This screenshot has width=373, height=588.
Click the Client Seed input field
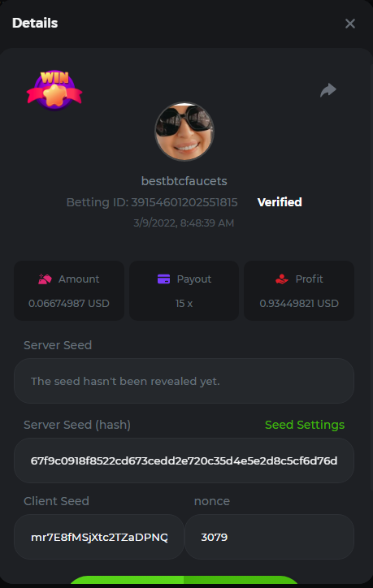(x=99, y=537)
